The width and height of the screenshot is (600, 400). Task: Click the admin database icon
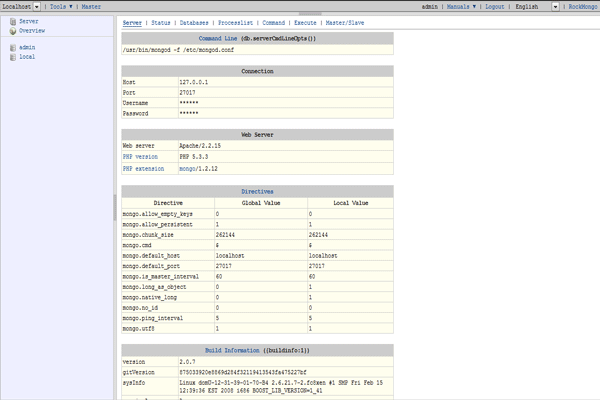point(13,47)
